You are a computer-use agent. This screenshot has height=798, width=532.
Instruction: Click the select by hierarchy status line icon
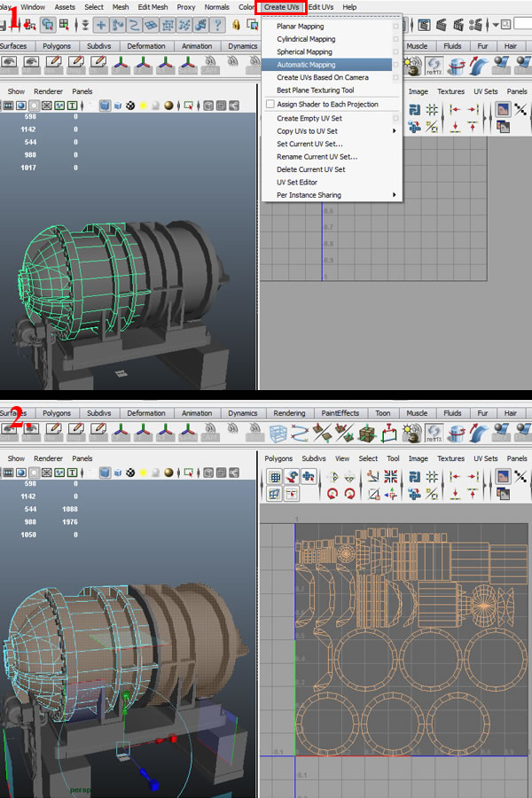pyautogui.click(x=30, y=25)
